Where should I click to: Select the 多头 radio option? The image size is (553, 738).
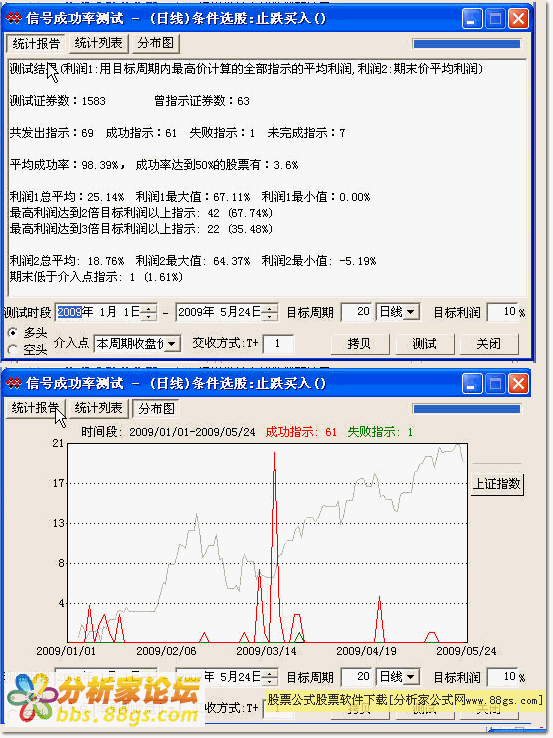pyautogui.click(x=14, y=333)
